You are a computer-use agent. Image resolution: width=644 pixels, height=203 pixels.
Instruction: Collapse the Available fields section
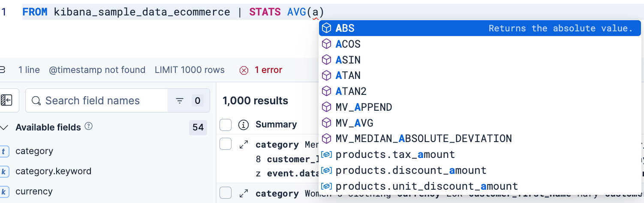click(4, 127)
